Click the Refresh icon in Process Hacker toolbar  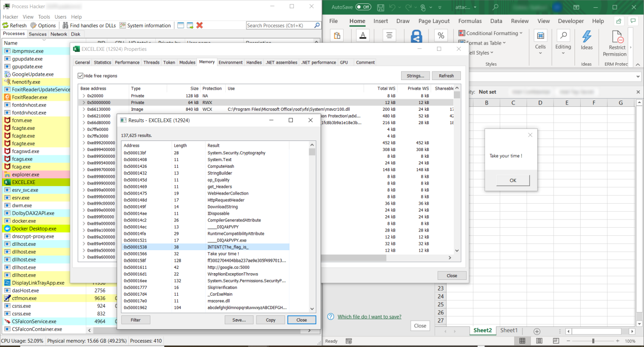point(6,25)
